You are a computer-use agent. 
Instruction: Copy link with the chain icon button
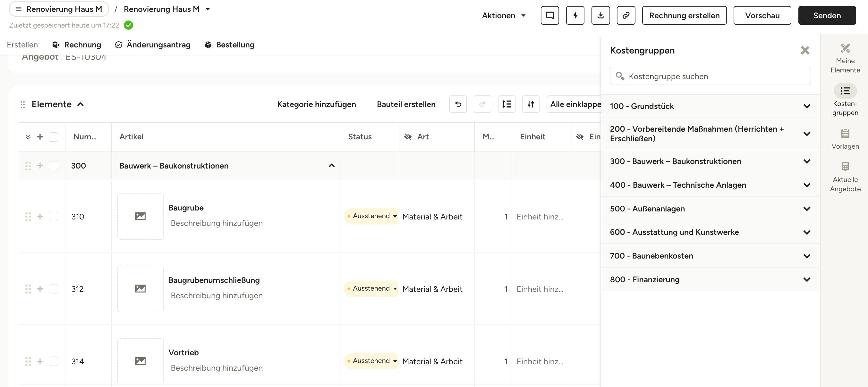tap(626, 15)
